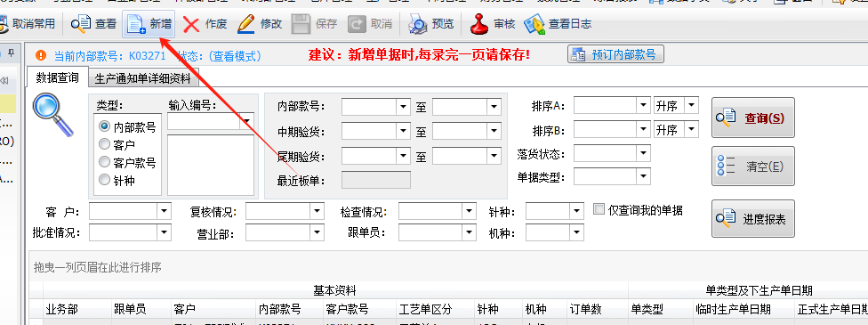Open the 尾期验货 start date dropdown
Screen dimensions: 868x325
click(403, 157)
